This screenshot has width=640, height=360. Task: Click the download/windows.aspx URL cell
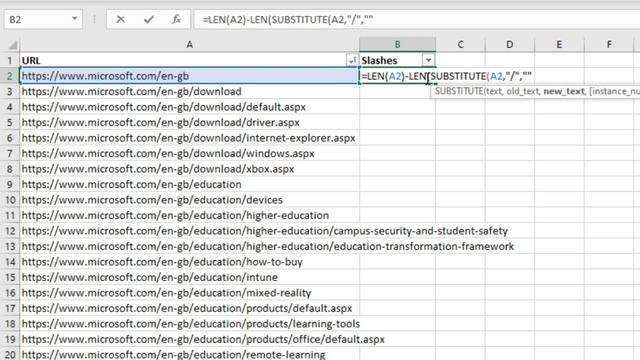[189, 153]
